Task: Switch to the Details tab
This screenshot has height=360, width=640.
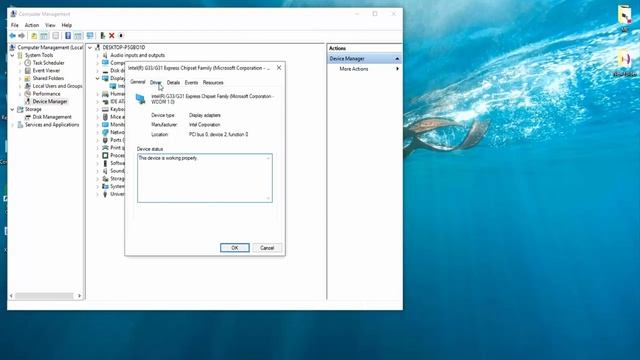Action: pos(173,82)
